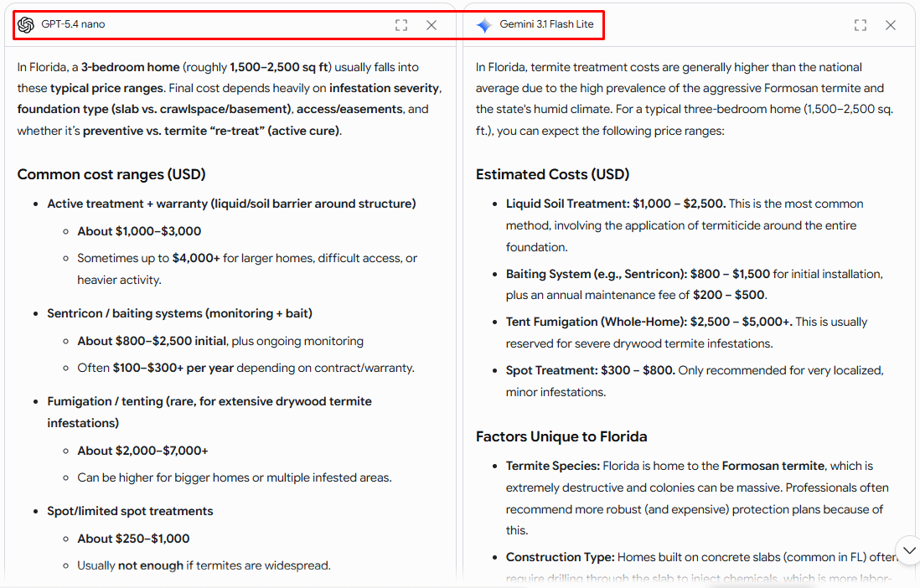Select the GPT-5.4 nano model title
The height and width of the screenshot is (588, 920).
click(x=74, y=24)
